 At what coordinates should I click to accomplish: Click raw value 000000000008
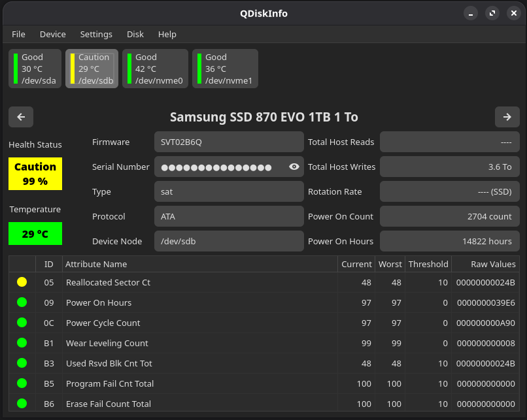(x=486, y=343)
